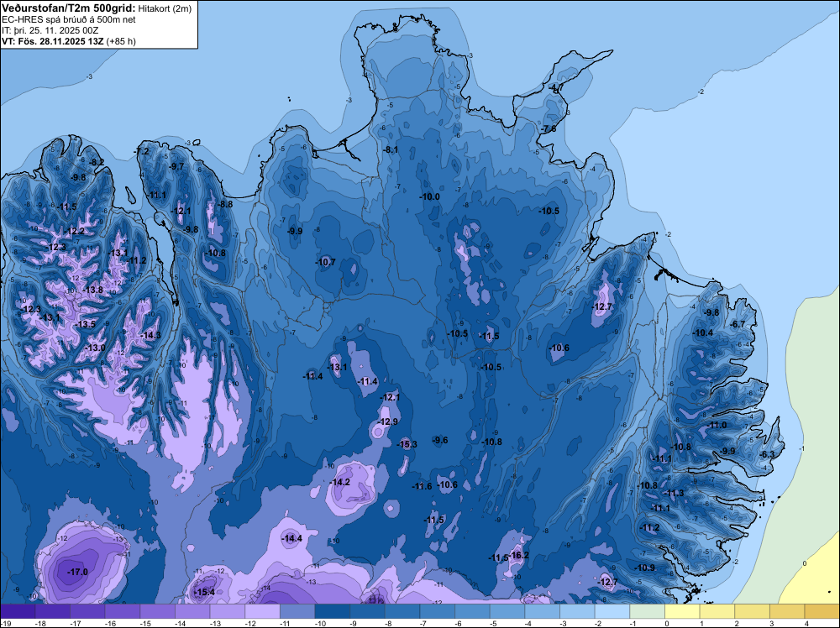Select the EC-HRES spá brúuð description line
Viewport: 840px width, 628px height.
point(69,20)
